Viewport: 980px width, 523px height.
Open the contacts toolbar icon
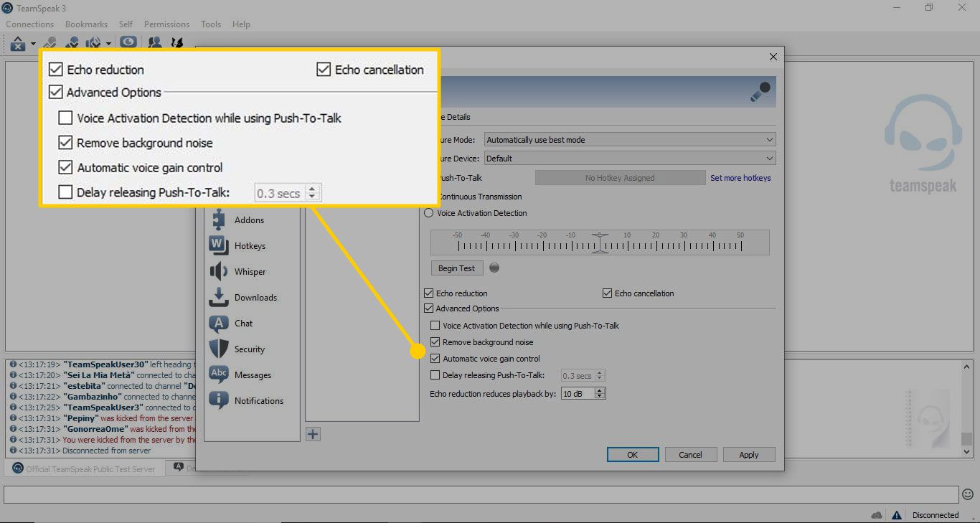click(x=154, y=43)
